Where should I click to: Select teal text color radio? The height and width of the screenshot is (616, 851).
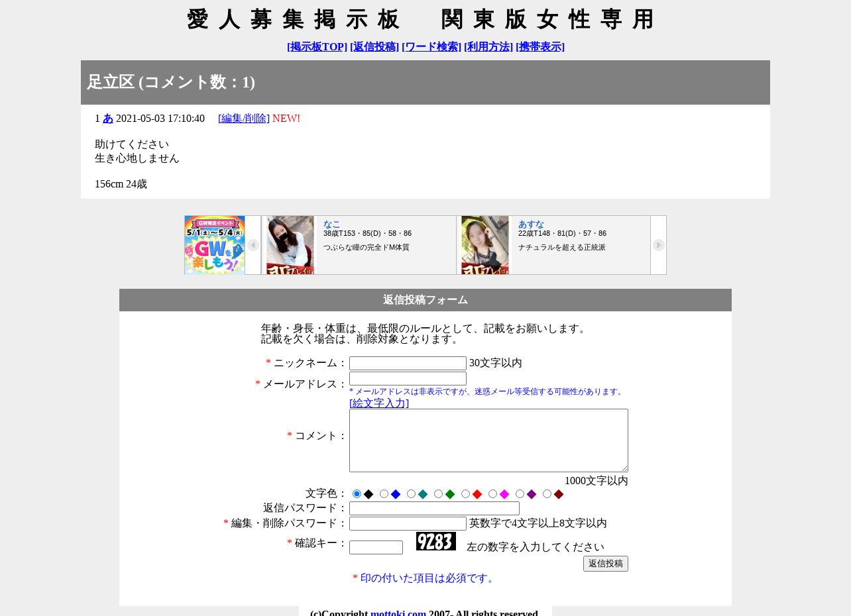(412, 494)
